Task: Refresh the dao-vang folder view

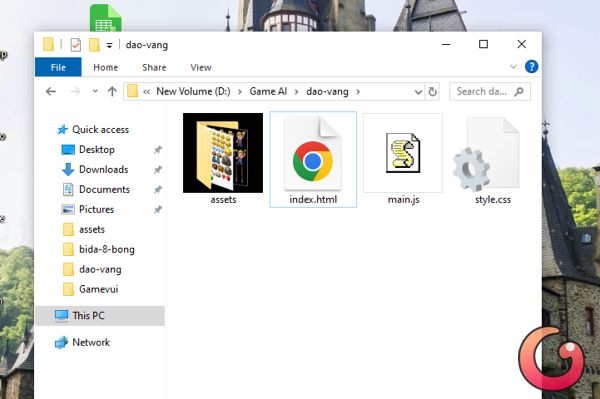Action: click(432, 92)
